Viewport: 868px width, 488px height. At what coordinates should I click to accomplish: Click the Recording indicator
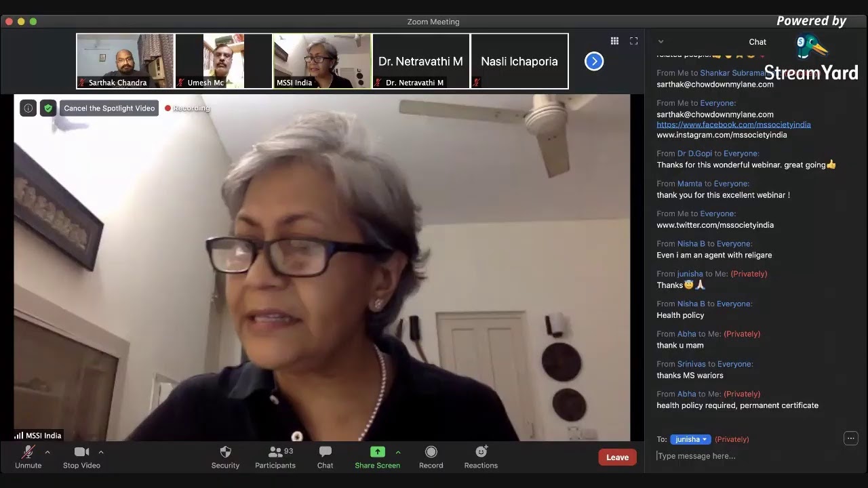click(x=187, y=108)
